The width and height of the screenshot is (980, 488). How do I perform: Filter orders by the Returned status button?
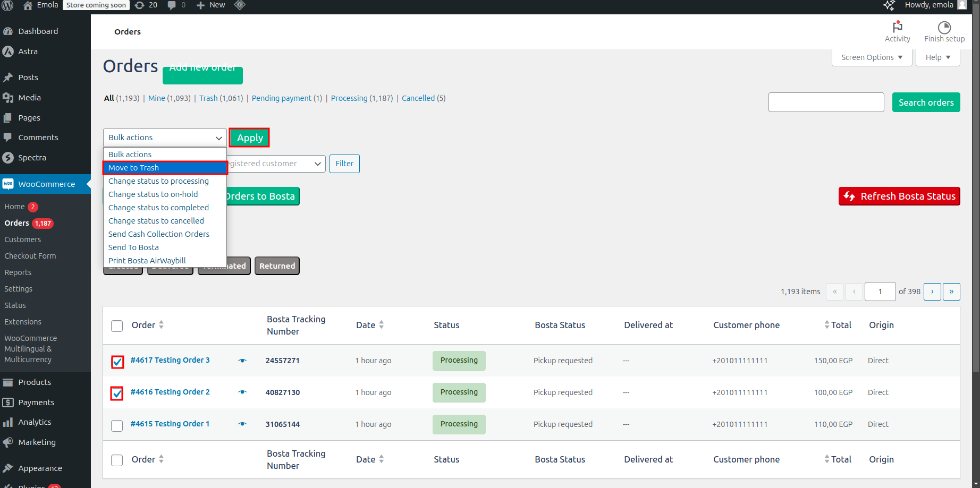click(277, 266)
